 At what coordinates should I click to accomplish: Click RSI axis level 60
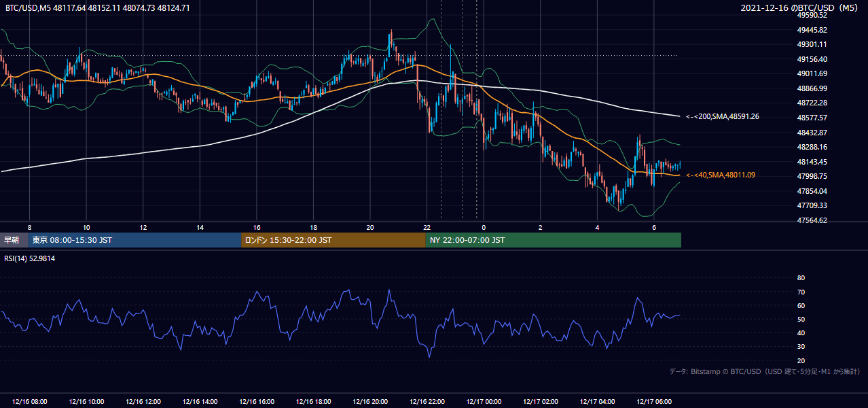pyautogui.click(x=801, y=305)
